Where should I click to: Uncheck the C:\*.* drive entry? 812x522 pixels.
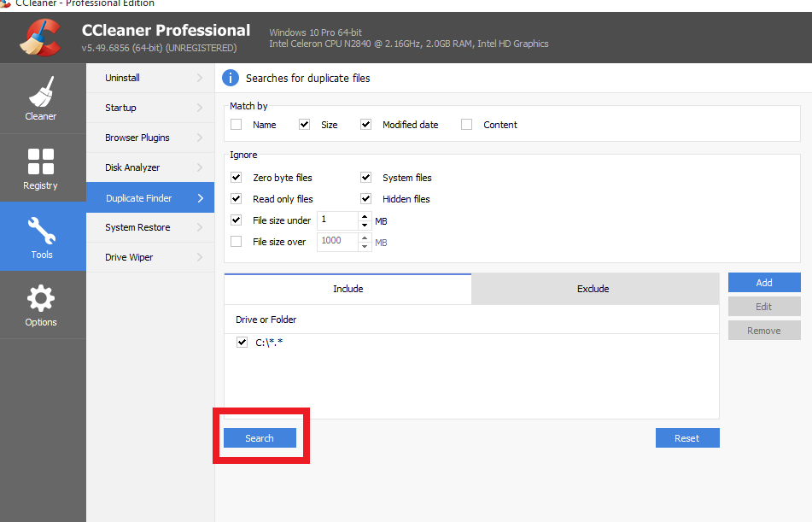pos(242,342)
